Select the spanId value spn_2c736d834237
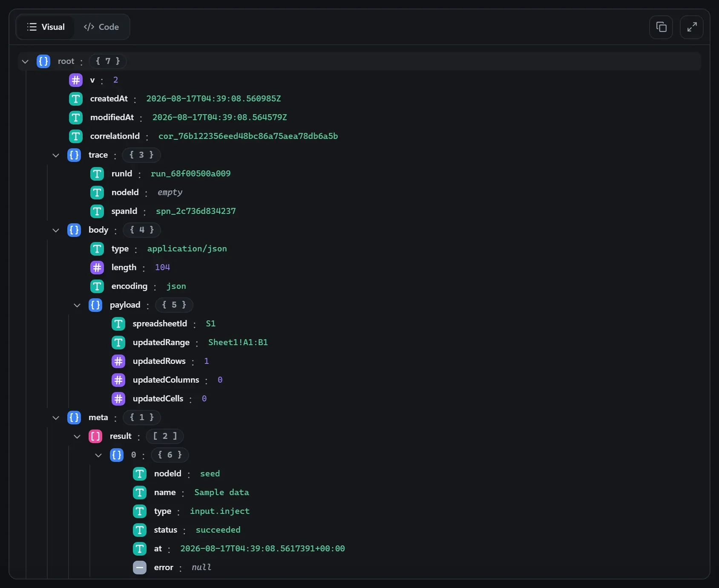 [196, 211]
